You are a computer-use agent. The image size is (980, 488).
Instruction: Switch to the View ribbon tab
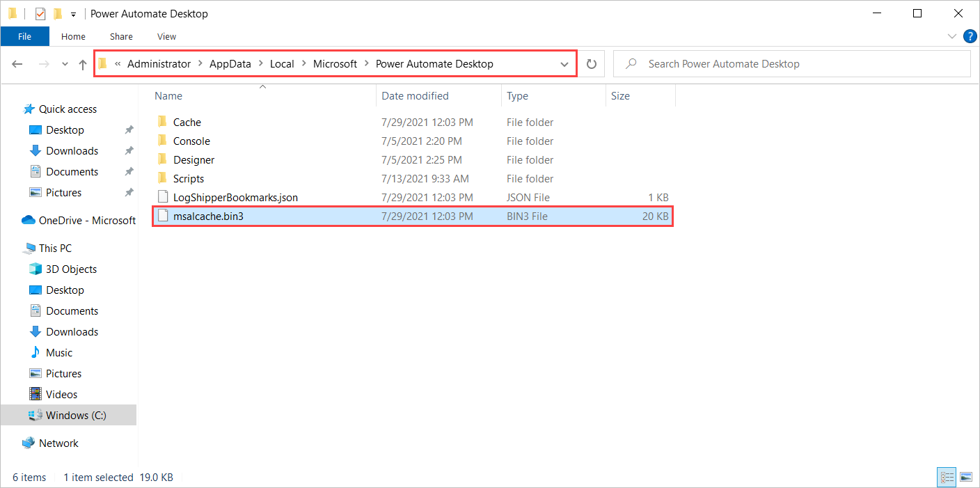click(166, 36)
